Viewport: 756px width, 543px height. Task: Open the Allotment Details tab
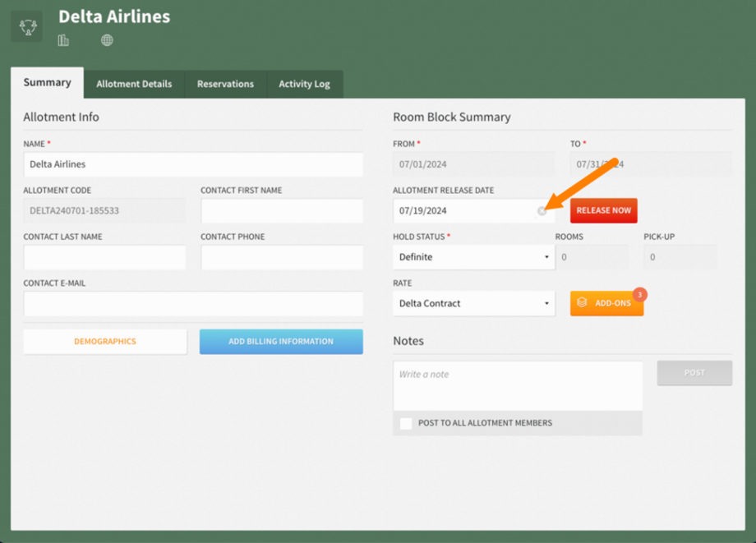[134, 84]
